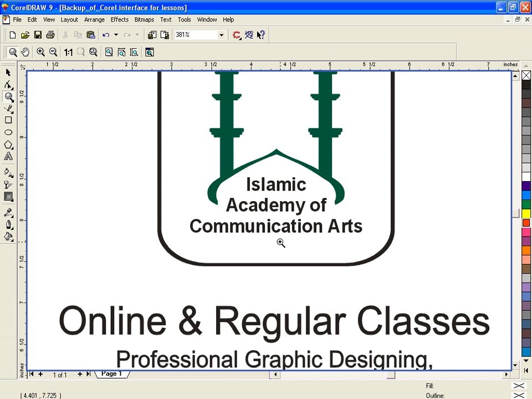This screenshot has height=399, width=532.
Task: Open the Bitmaps menu
Action: click(144, 20)
